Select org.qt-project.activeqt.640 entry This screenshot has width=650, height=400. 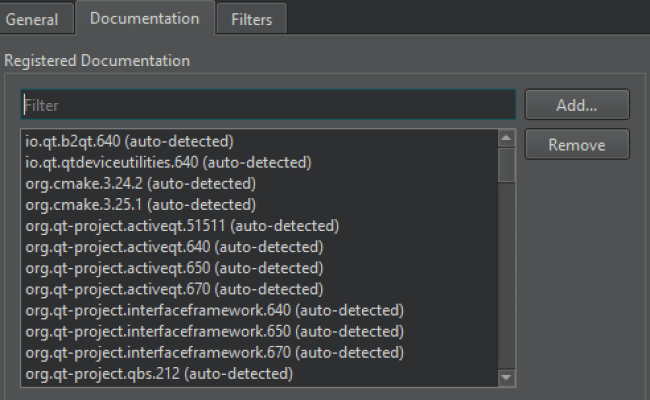pos(260,247)
